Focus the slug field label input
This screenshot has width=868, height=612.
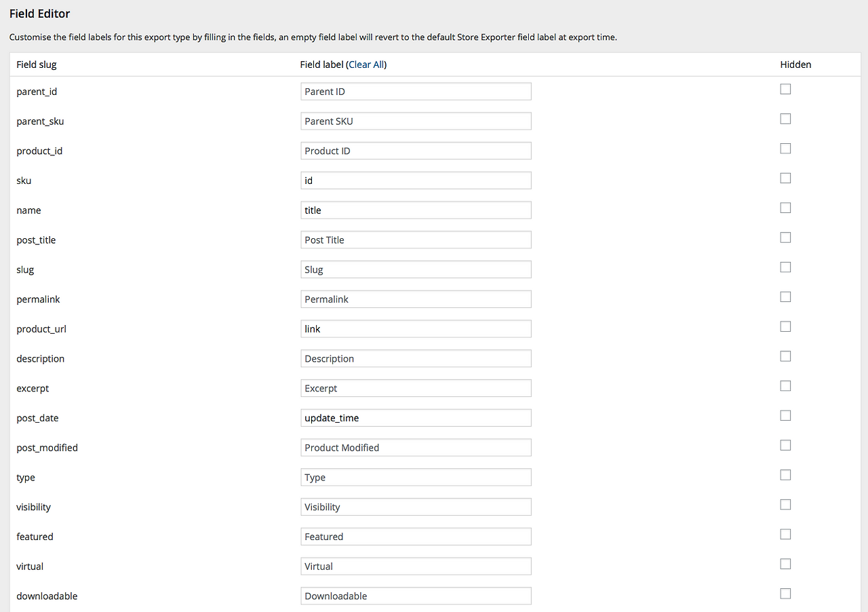pos(416,269)
